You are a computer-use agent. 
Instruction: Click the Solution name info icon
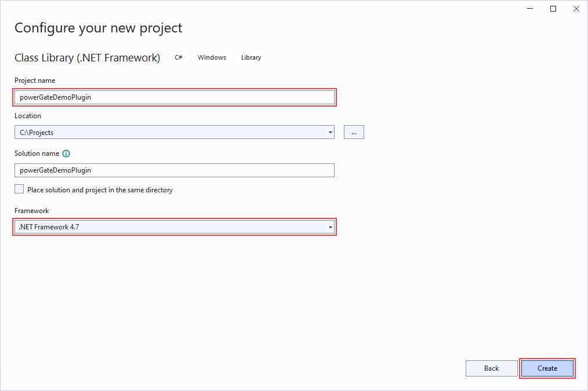coord(66,154)
